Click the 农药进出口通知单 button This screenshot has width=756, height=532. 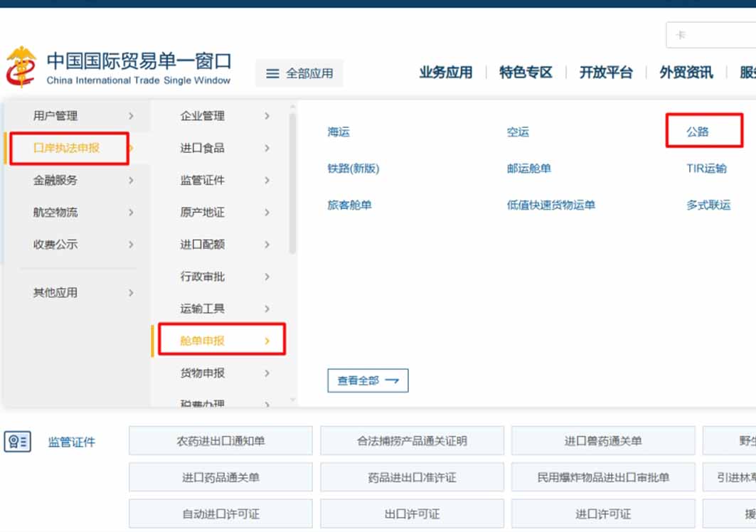tap(220, 440)
